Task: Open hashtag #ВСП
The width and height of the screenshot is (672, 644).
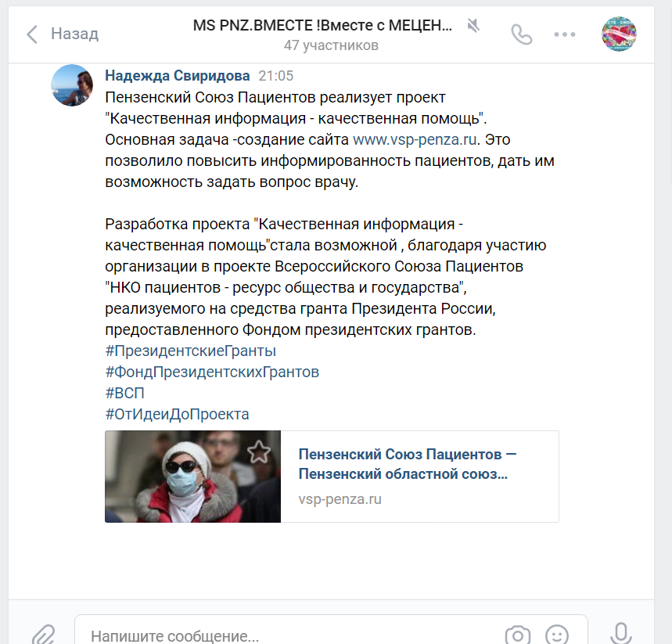Action: tap(124, 393)
